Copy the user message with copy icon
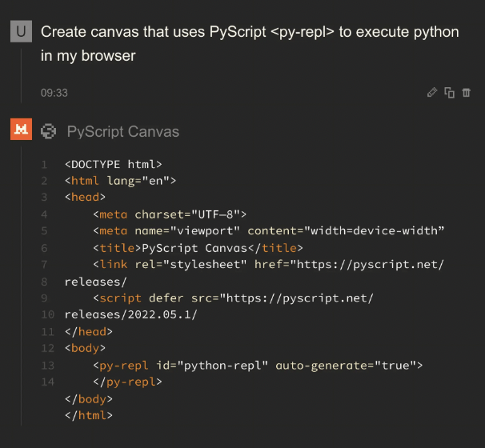This screenshot has width=485, height=448. (449, 93)
